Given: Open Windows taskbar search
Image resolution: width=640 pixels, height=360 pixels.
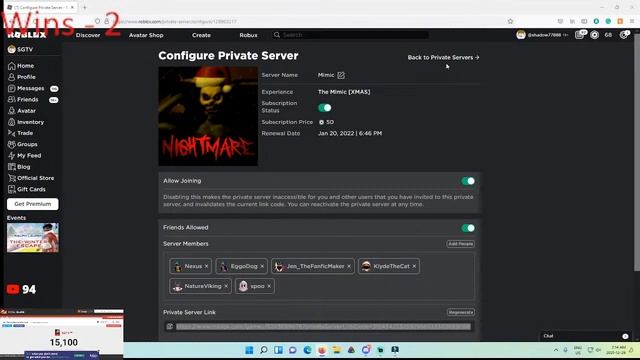Looking at the screenshot, I should (x=264, y=350).
